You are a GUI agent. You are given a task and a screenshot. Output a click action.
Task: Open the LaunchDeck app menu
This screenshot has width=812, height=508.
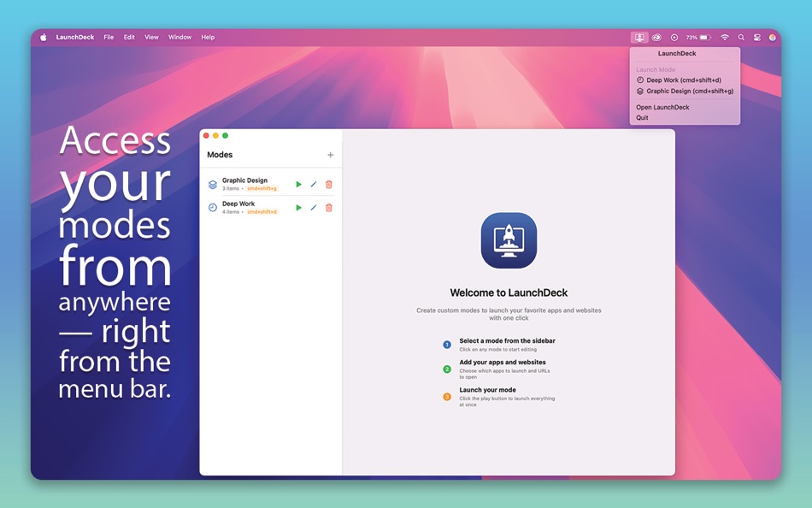75,38
